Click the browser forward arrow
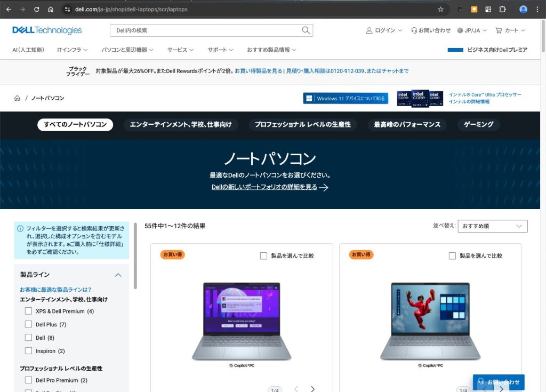 [22, 10]
